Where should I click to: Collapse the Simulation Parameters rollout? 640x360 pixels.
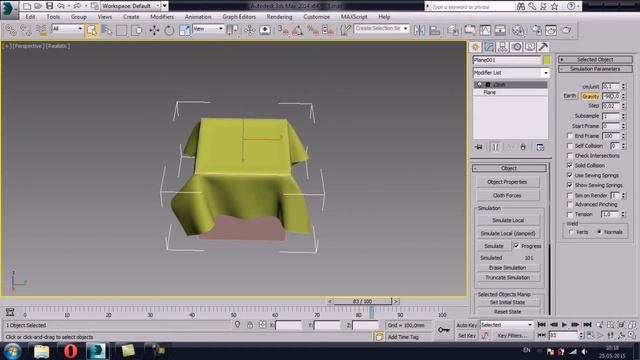click(595, 69)
